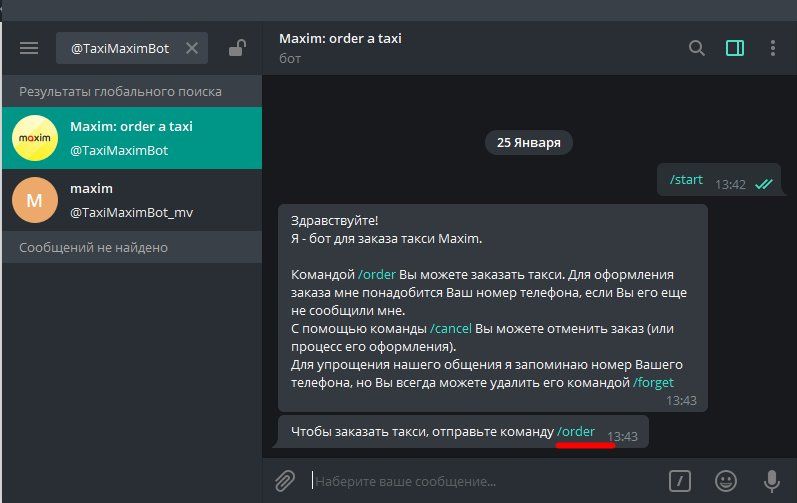Screen dimensions: 797x503
Task: Attach a file with the paperclip
Action: point(285,481)
